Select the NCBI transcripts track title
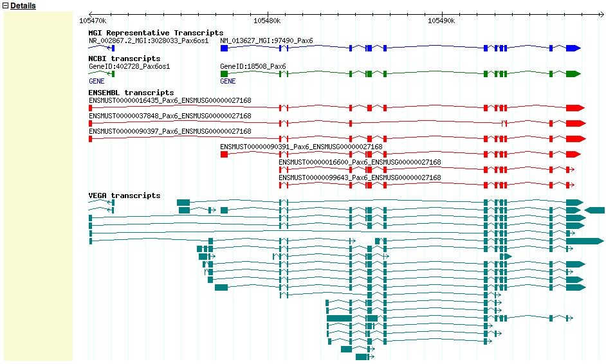The image size is (606, 364). point(124,59)
